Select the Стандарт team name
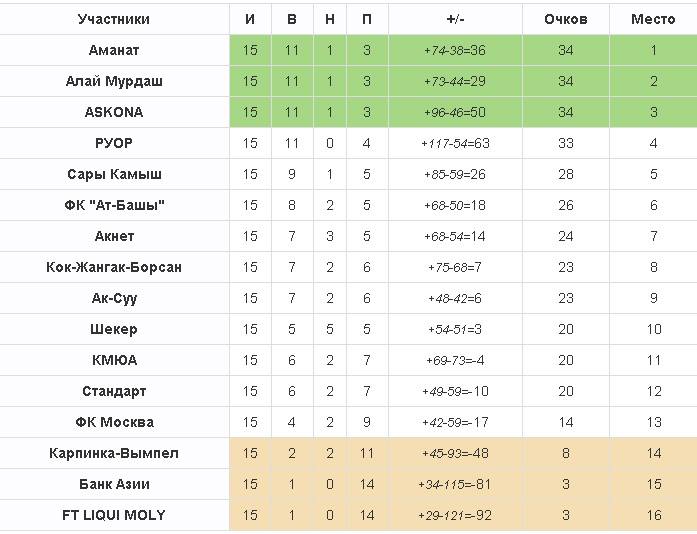The image size is (697, 534). pyautogui.click(x=114, y=391)
